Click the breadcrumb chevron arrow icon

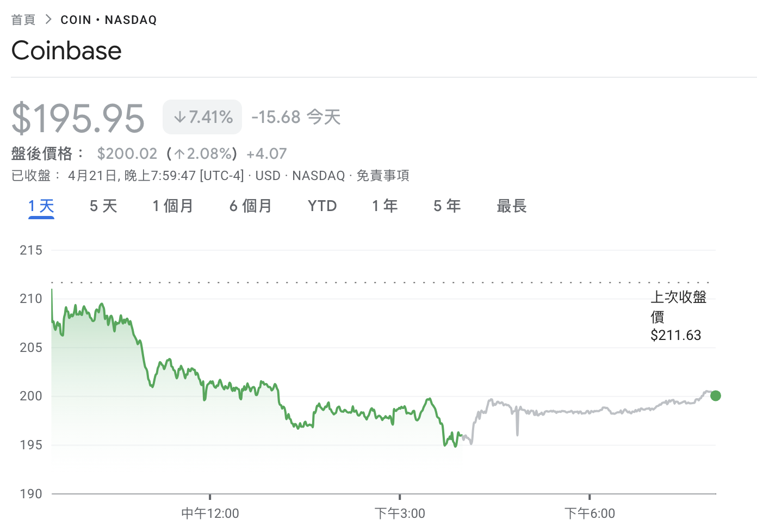pyautogui.click(x=48, y=20)
